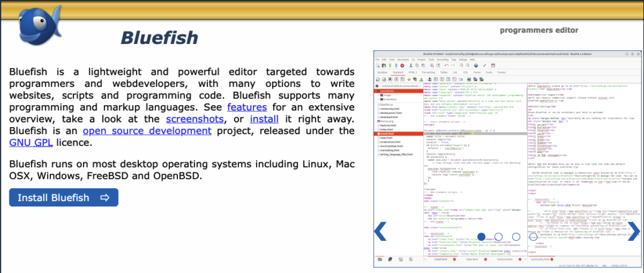
Task: Click the red close icon on install.html tab
Action: [x=454, y=259]
